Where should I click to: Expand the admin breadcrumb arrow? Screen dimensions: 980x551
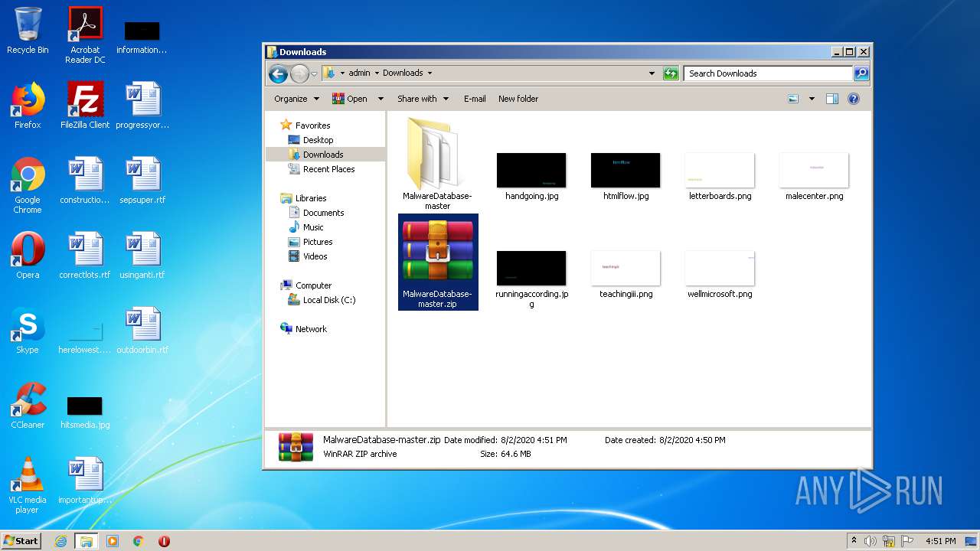tap(376, 73)
